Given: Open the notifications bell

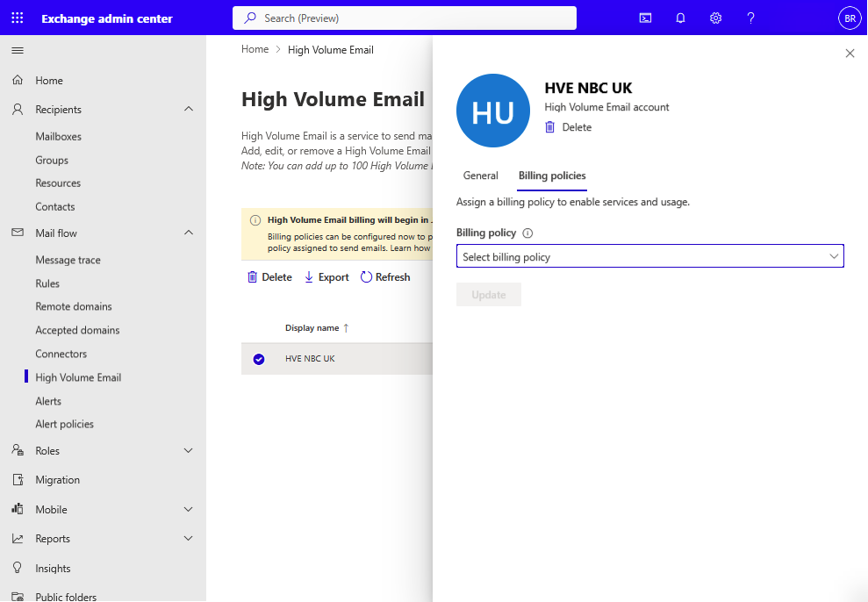Looking at the screenshot, I should 680,18.
